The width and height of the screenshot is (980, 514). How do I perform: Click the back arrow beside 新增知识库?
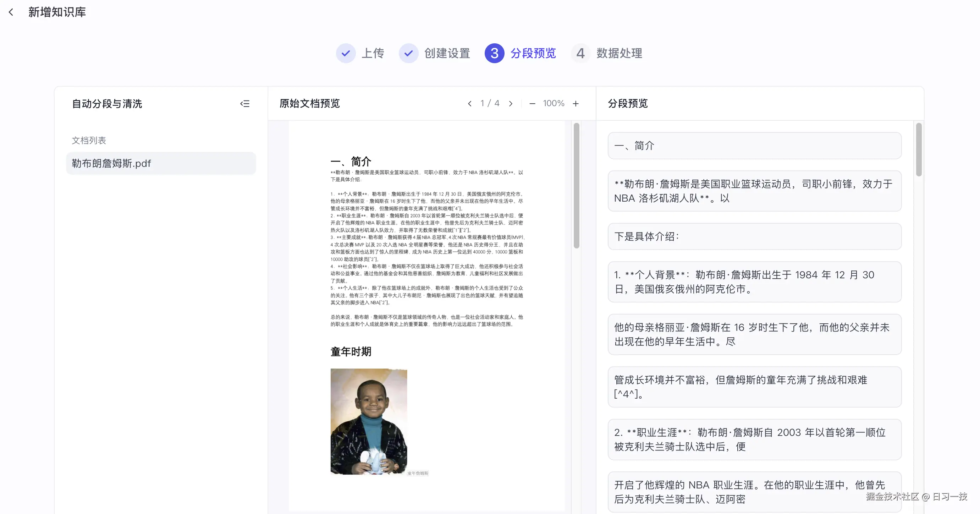[11, 12]
